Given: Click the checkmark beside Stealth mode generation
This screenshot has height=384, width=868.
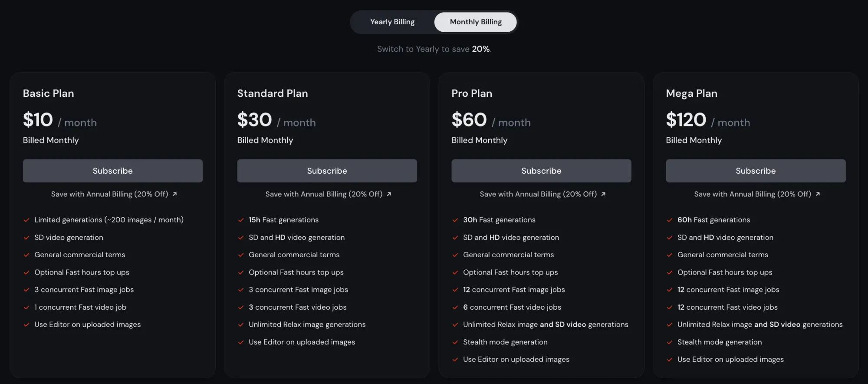Looking at the screenshot, I should [x=455, y=342].
